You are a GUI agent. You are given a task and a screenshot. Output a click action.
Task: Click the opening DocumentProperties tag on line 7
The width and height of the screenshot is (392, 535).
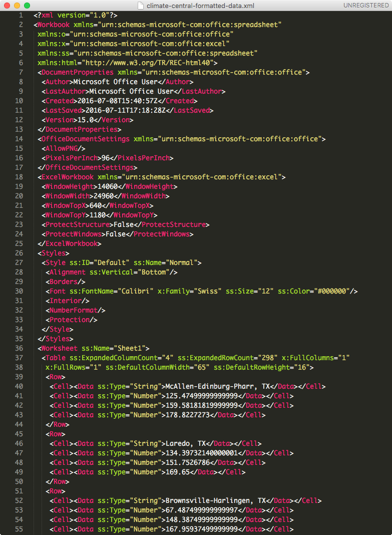(x=78, y=72)
